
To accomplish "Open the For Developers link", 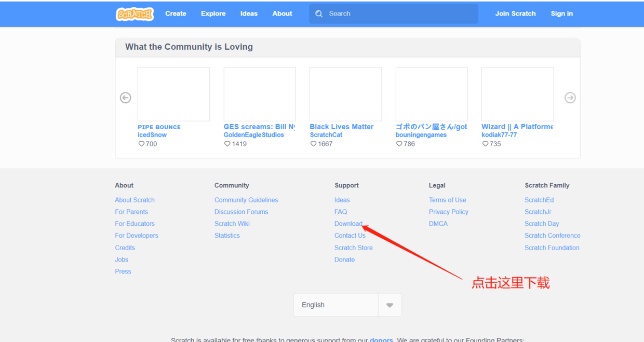I will 137,236.
